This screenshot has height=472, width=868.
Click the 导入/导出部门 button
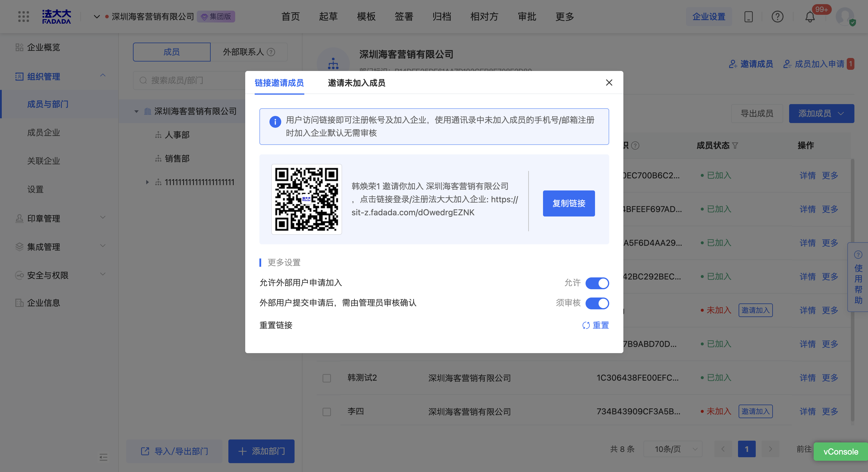pos(174,451)
